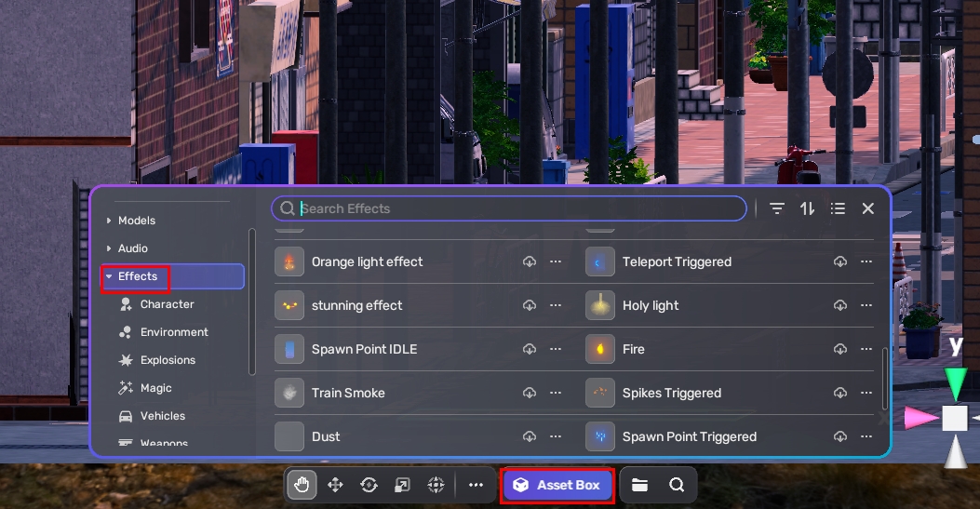Download the Orange light effect
This screenshot has height=509, width=980.
[x=530, y=261]
